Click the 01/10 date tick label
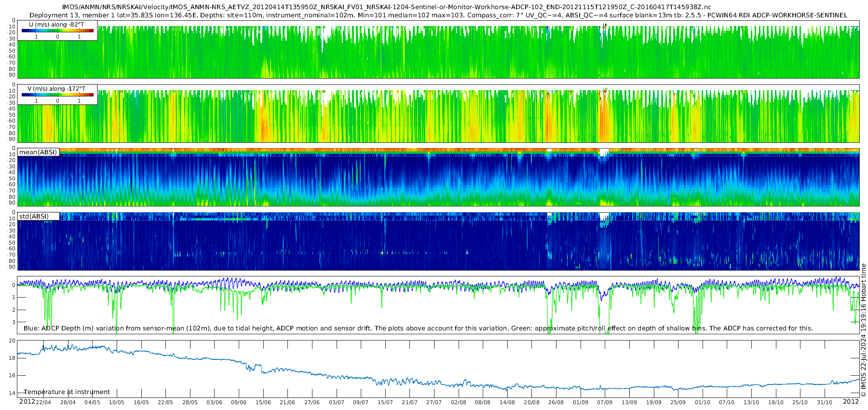 [703, 402]
